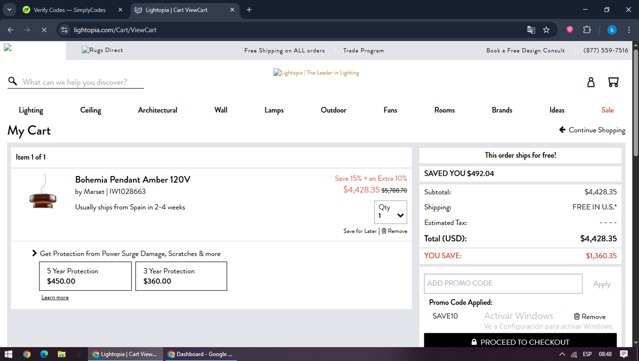Open the Fans menu
Screen dimensions: 639x361
tap(390, 110)
